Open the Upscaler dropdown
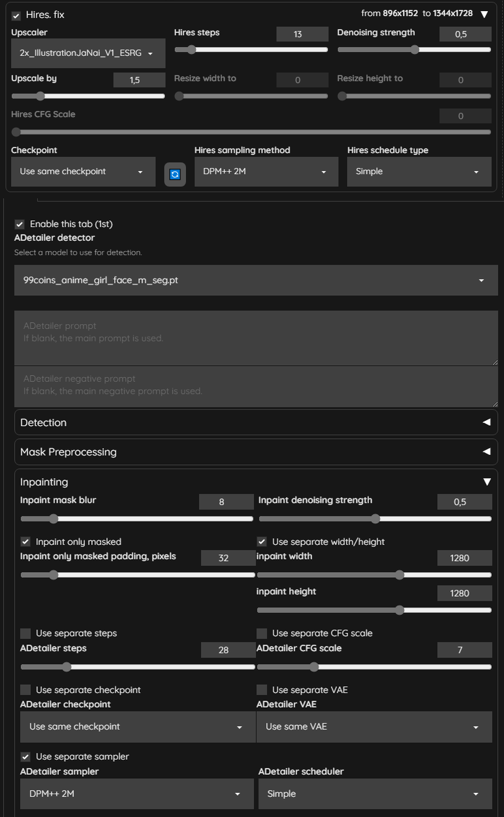This screenshot has width=504, height=817. (x=88, y=53)
